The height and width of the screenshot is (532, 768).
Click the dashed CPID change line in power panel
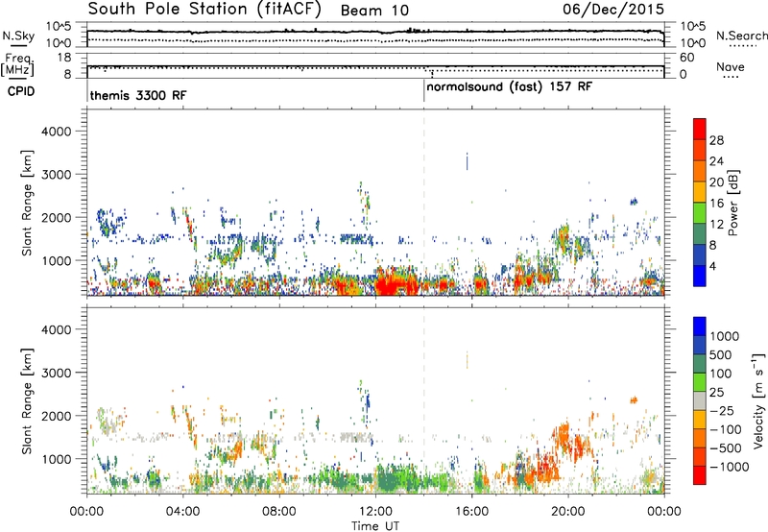point(424,203)
